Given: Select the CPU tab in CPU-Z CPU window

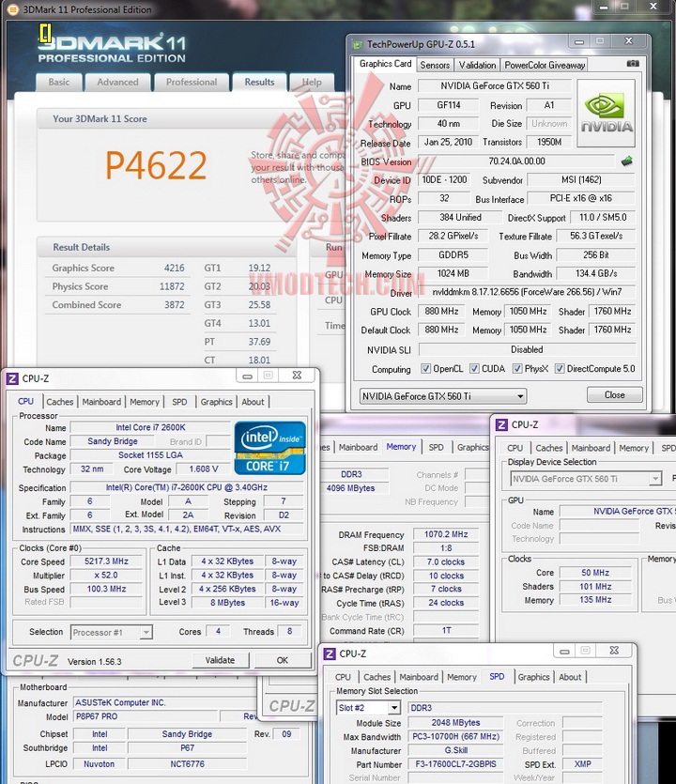Looking at the screenshot, I should coord(26,401).
